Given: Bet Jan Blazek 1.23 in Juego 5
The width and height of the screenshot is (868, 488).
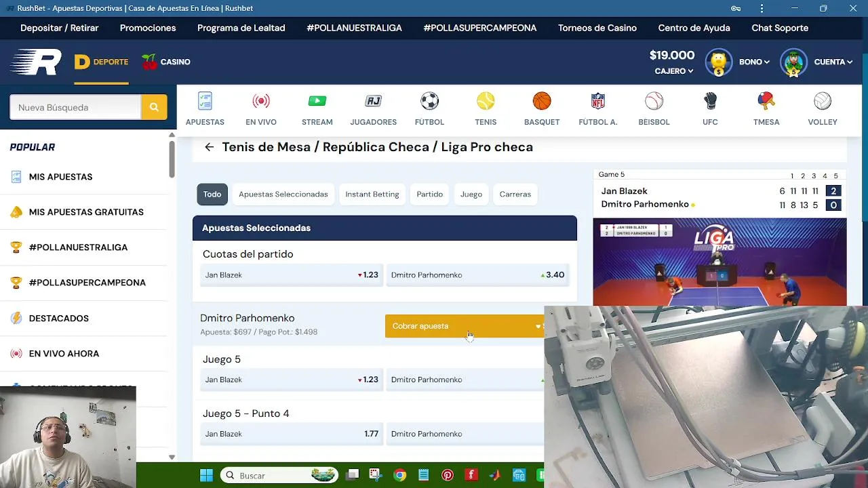Looking at the screenshot, I should (291, 380).
